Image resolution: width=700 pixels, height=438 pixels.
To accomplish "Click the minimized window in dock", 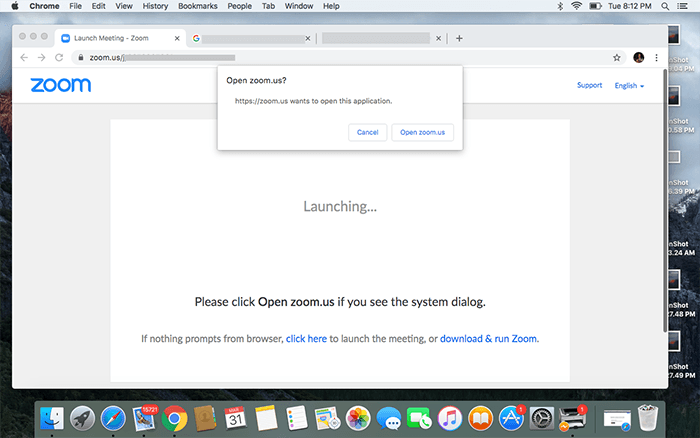I will pos(617,420).
